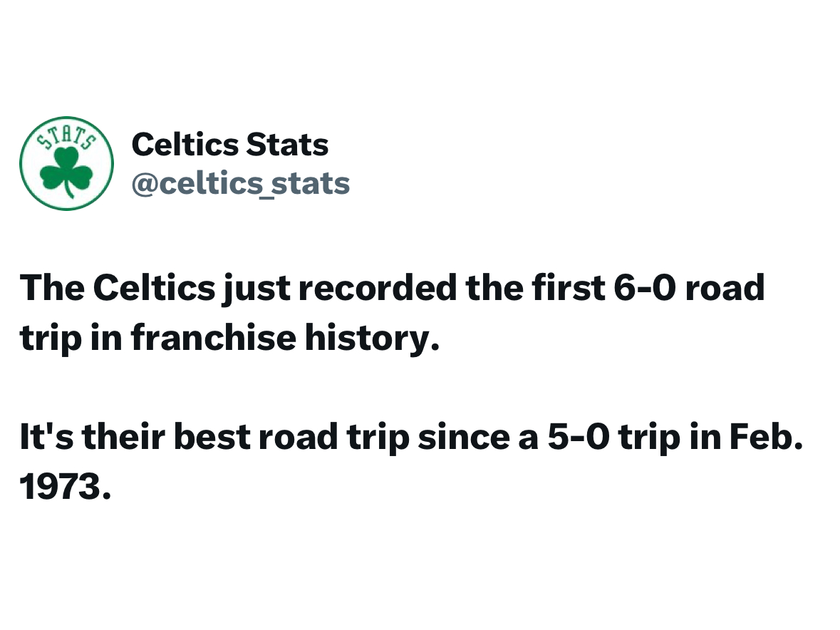Open the Celtics Stats profile avatar
840x630 pixels.
click(x=66, y=163)
